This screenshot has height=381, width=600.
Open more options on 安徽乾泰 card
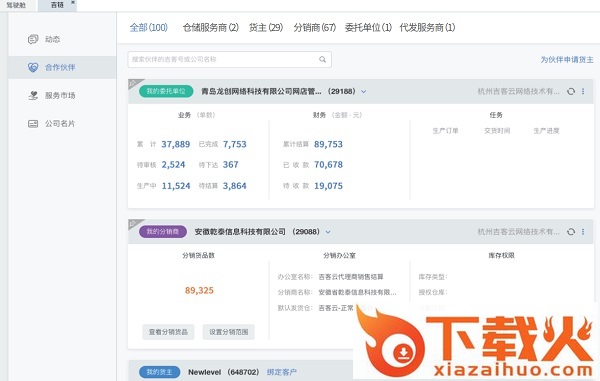click(583, 232)
